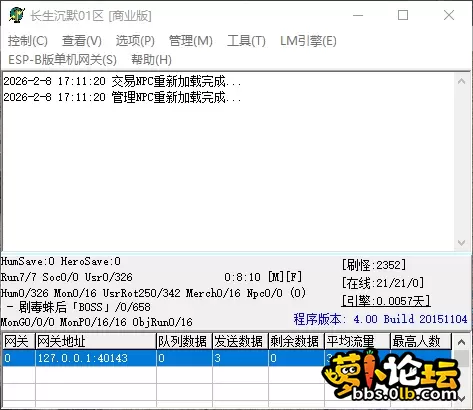This screenshot has height=410, width=473.
Task: Click the 网关 column header
Action: tap(19, 341)
